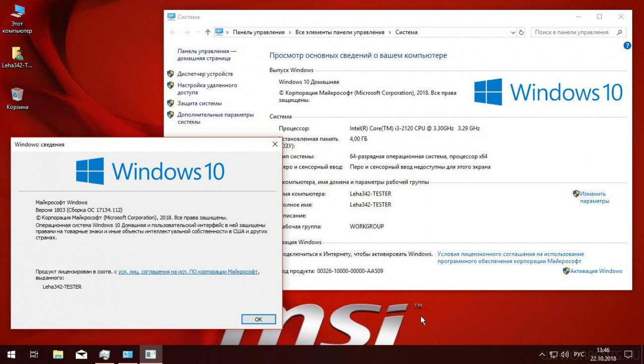This screenshot has width=644, height=364.
Task: Select the Intel(R) Core(TM) i3-2120 processor text
Action: pos(415,128)
